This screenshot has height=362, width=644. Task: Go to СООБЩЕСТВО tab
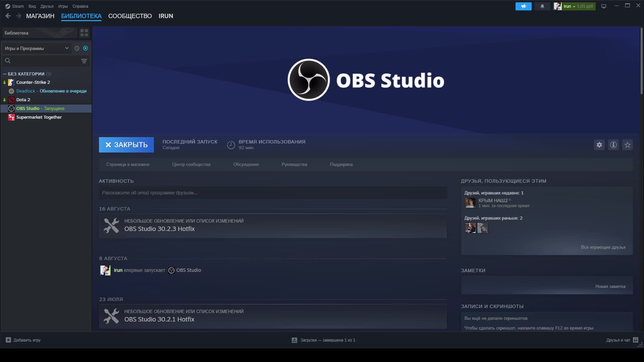point(130,16)
